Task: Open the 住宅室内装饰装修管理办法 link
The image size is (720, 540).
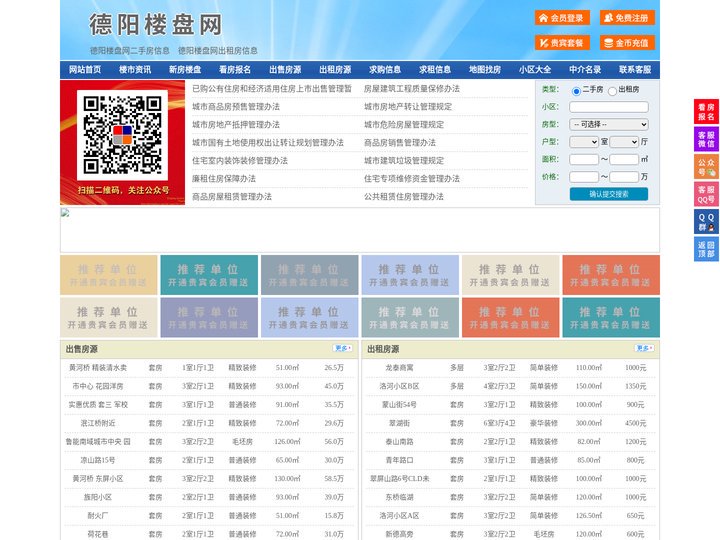Action: coord(240,161)
